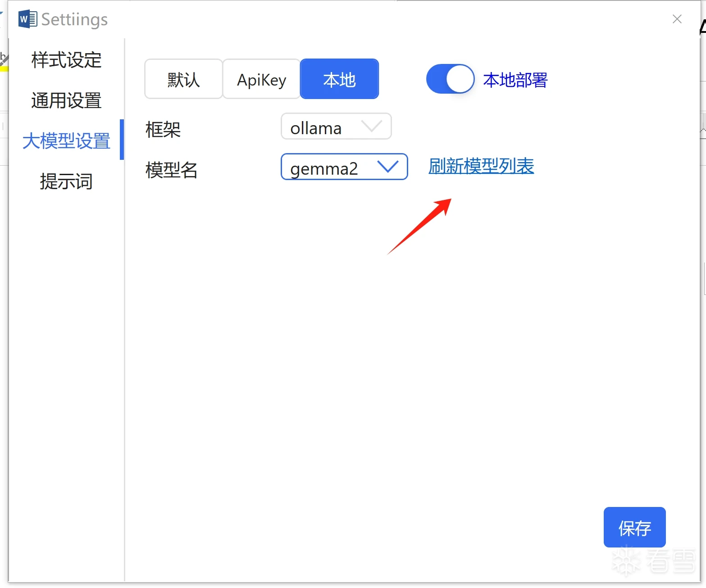Expand the 模型名 gemma2 dropdown

[x=344, y=167]
